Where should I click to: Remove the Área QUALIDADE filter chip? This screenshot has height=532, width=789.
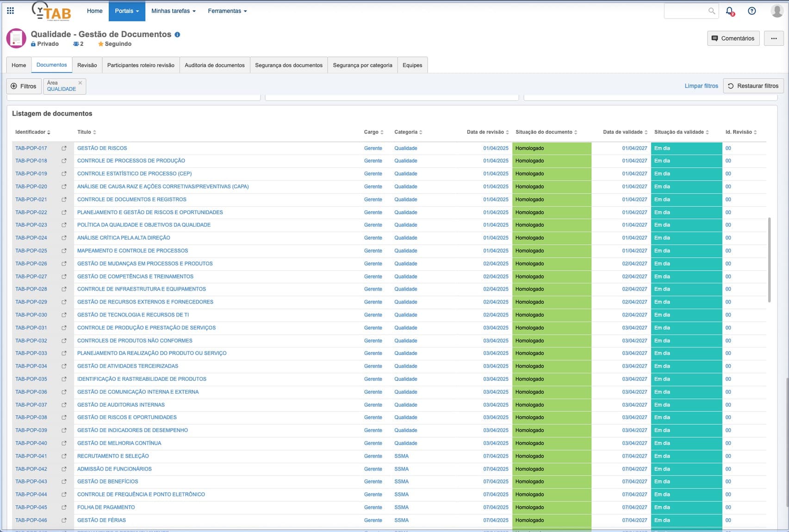point(80,83)
